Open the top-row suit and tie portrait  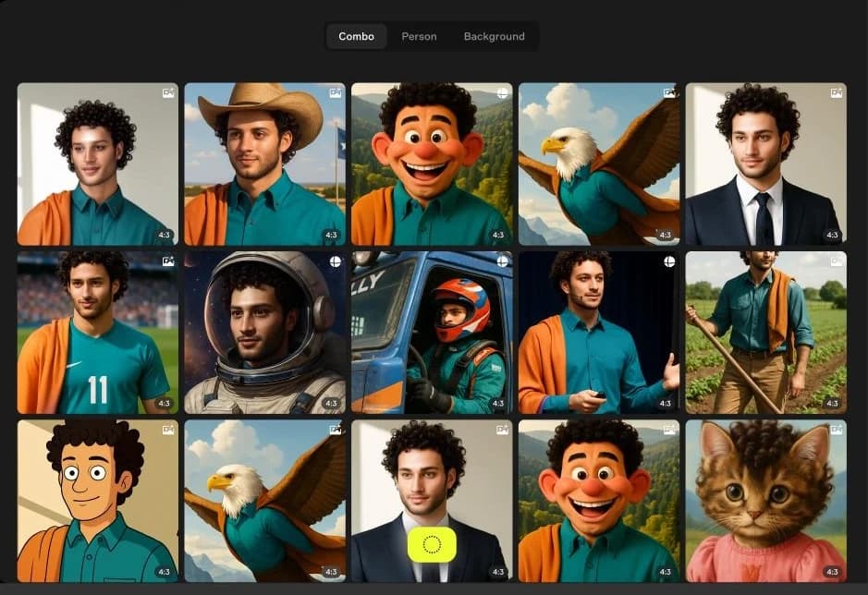click(x=766, y=164)
